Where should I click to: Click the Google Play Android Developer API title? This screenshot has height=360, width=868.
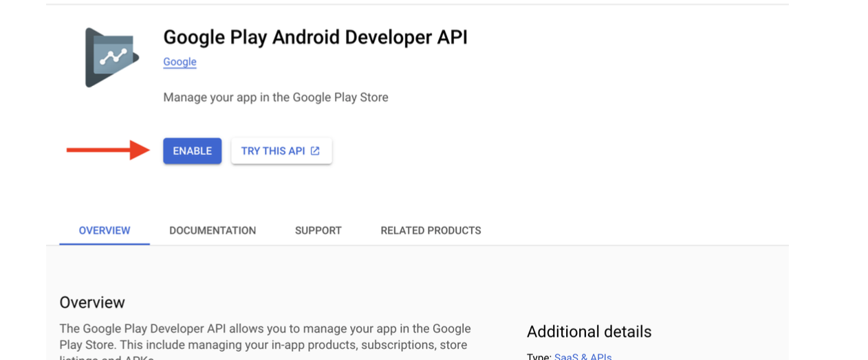tap(315, 37)
